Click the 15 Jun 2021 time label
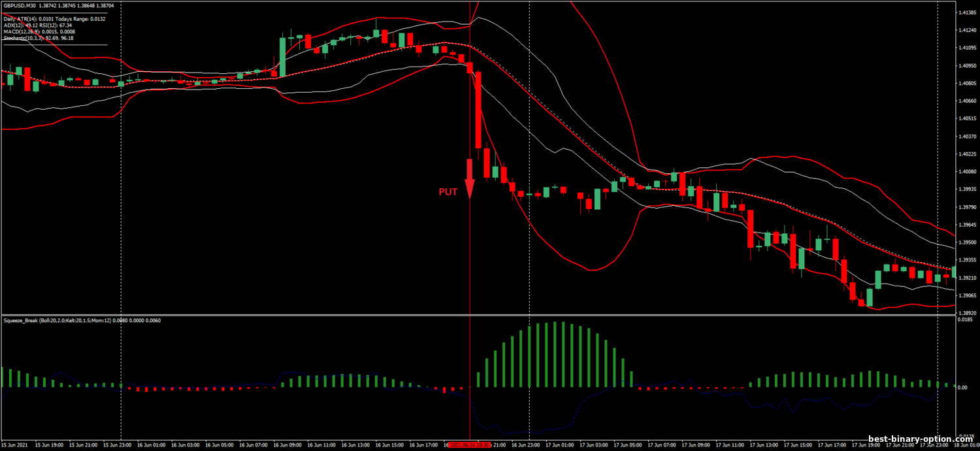Screen dimensions: 980x451 pos(14,445)
